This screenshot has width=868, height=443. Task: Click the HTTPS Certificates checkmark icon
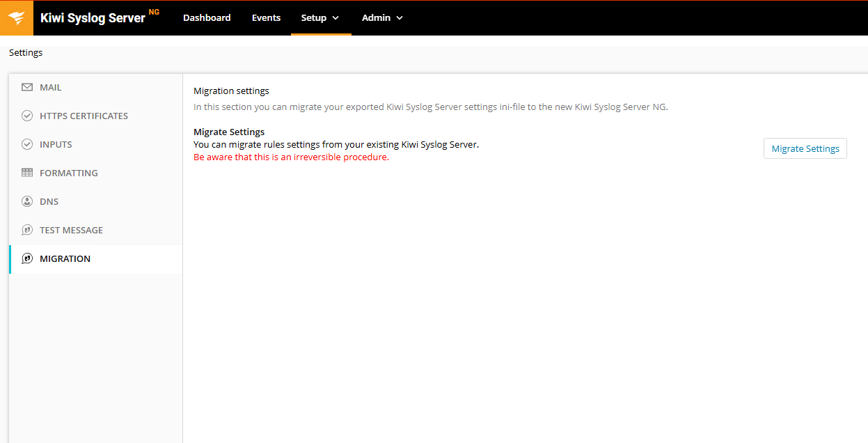point(27,115)
